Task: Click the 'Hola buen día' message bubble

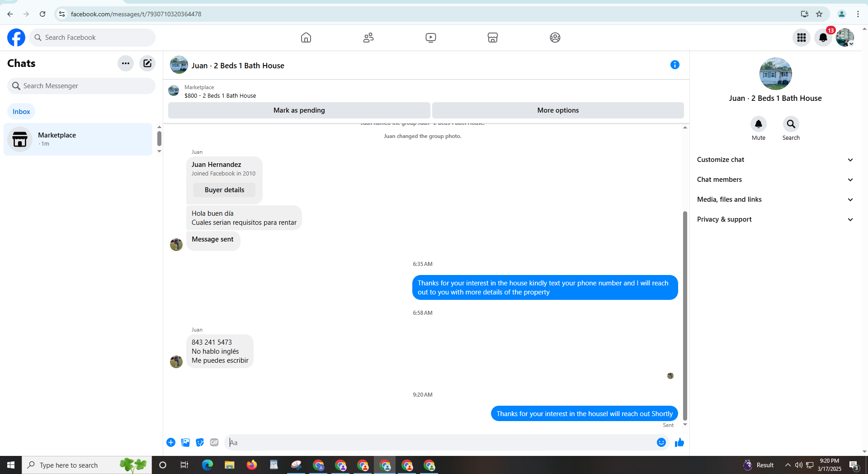Action: 244,218
